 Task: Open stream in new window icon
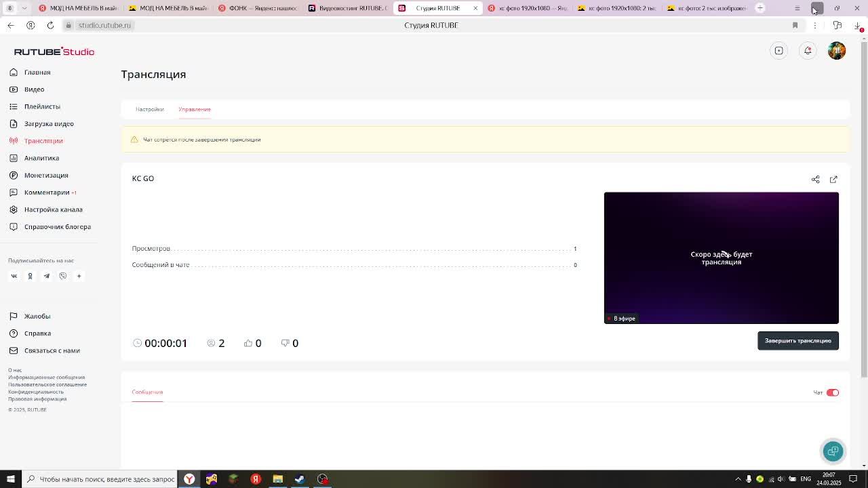pos(833,179)
